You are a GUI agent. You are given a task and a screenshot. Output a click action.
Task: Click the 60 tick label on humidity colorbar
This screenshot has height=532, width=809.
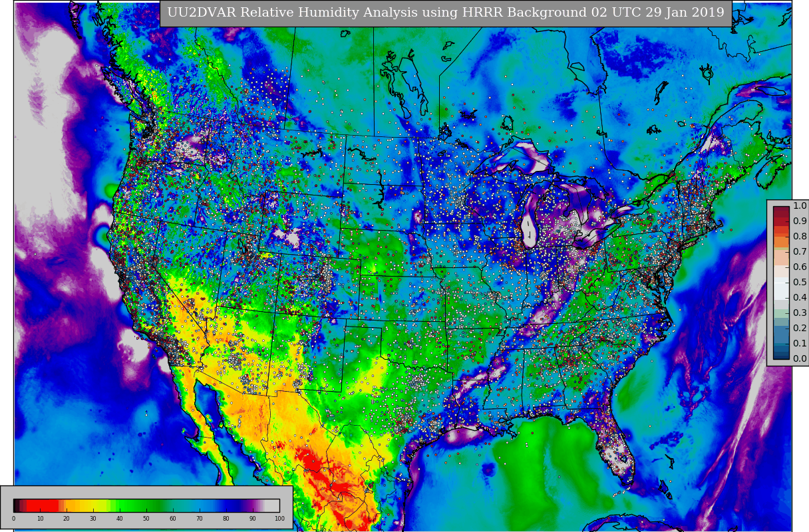tap(173, 519)
